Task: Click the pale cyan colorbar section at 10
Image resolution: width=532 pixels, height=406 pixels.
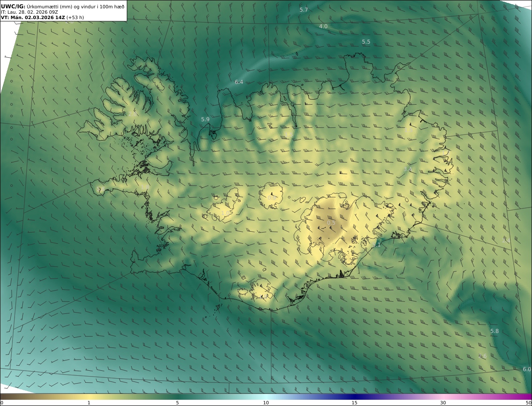Action: (266, 396)
